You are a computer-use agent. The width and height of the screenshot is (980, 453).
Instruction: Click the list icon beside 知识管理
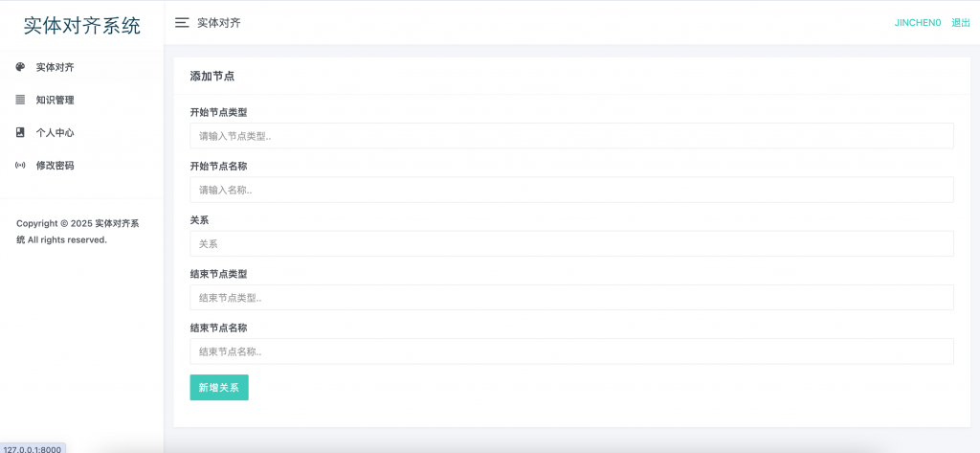pos(20,100)
